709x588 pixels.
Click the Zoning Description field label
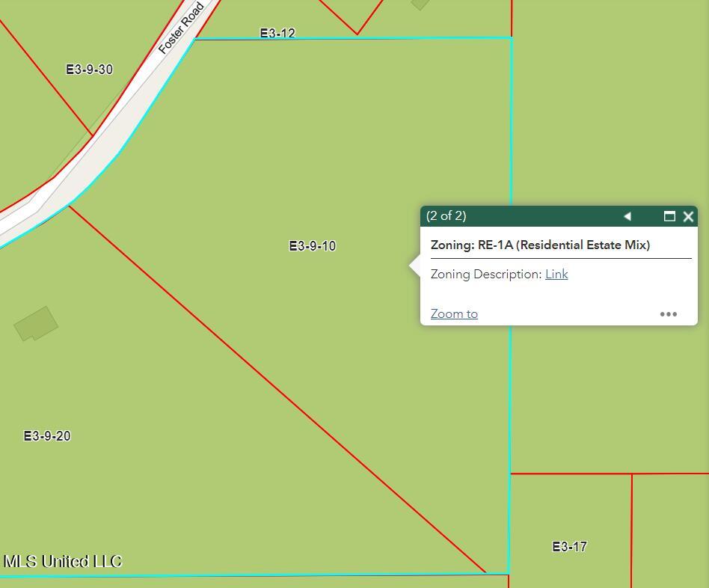(x=486, y=275)
